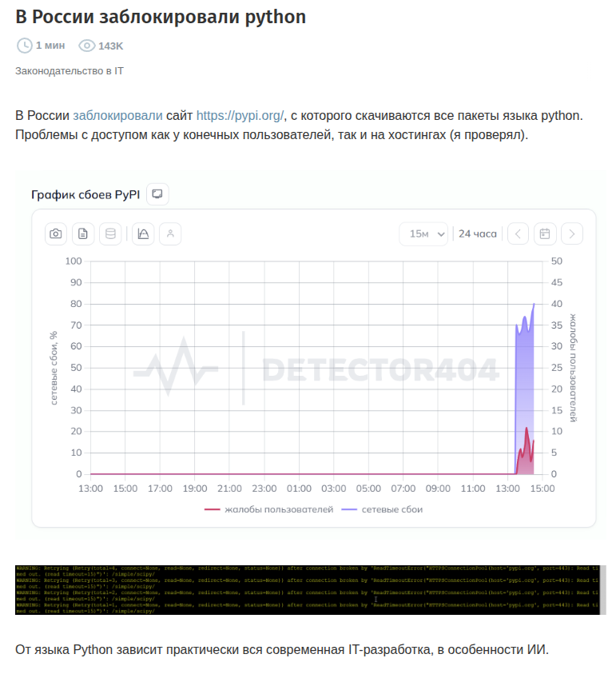Click the camera screenshot icon on chart toolbar

(x=56, y=234)
